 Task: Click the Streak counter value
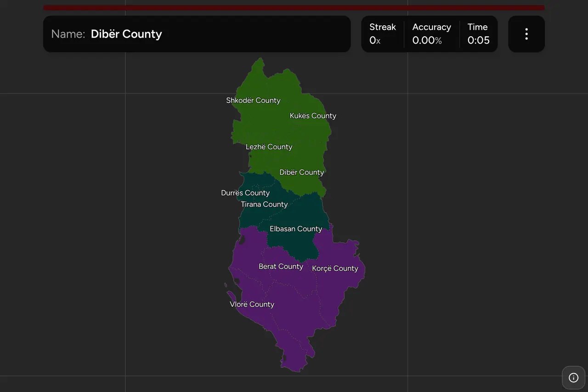[375, 40]
